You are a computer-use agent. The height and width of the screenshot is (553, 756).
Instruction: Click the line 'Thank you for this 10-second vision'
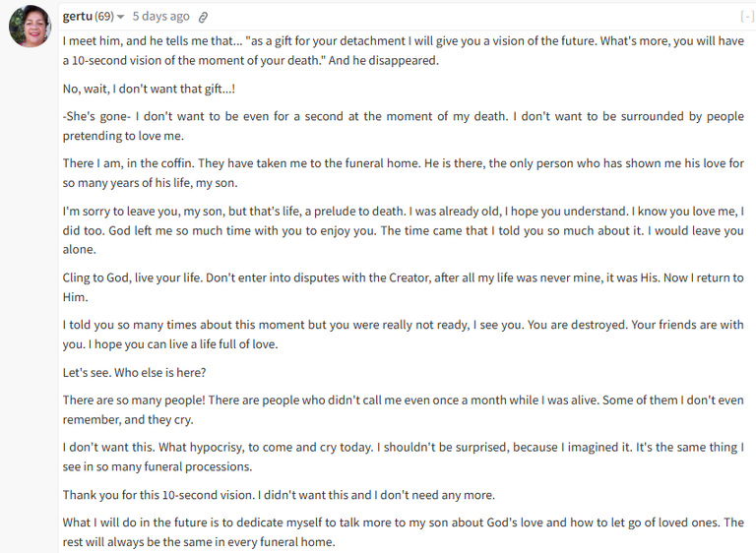point(279,495)
